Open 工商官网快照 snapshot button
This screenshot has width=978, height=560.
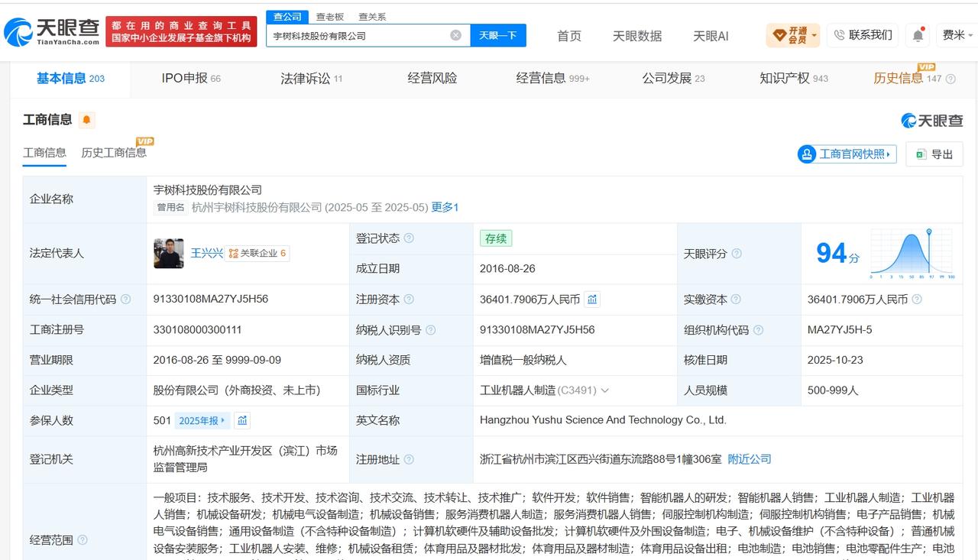[847, 154]
